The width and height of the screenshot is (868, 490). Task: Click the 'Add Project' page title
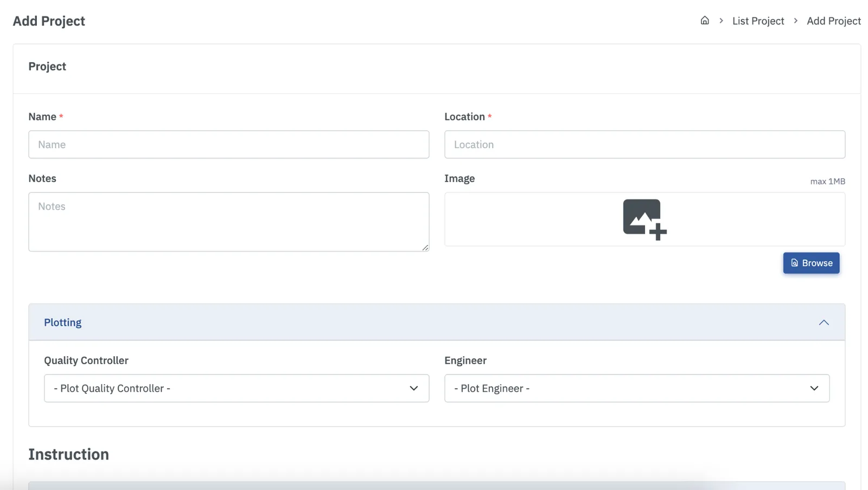pyautogui.click(x=49, y=21)
